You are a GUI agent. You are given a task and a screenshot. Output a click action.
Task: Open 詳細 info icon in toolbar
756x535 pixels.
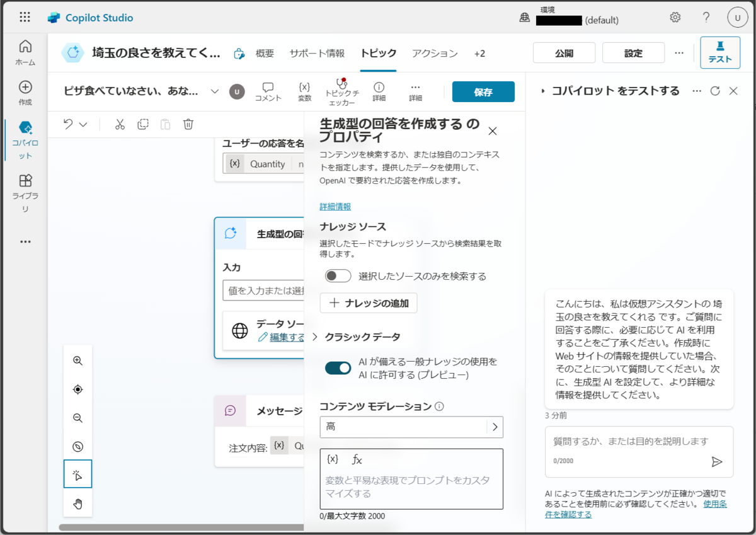tap(379, 91)
